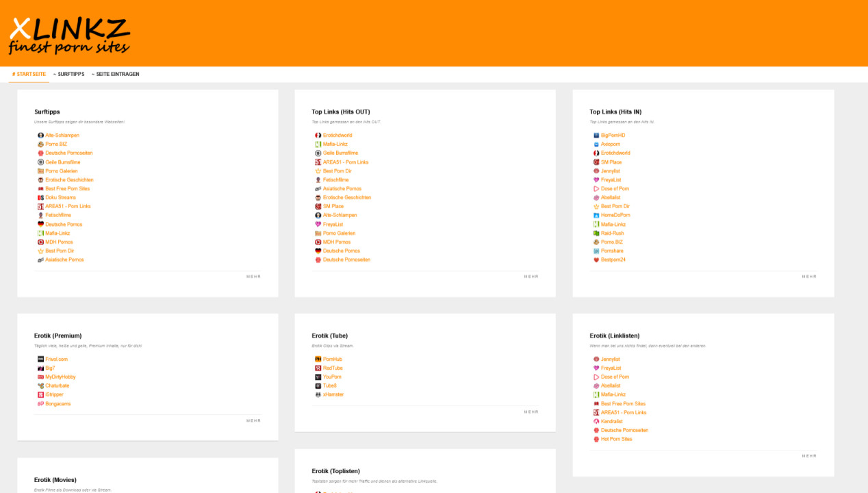
Task: Expand Surftipps list with MEHR
Action: (253, 277)
